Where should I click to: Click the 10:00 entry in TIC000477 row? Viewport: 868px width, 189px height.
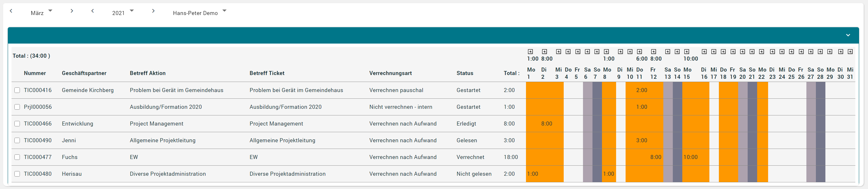[690, 157]
